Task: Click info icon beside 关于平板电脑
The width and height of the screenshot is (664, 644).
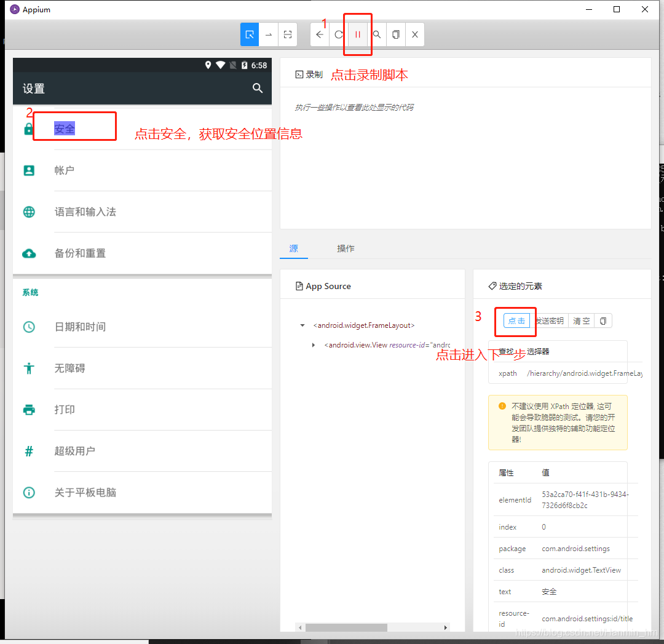Action: pyautogui.click(x=29, y=492)
